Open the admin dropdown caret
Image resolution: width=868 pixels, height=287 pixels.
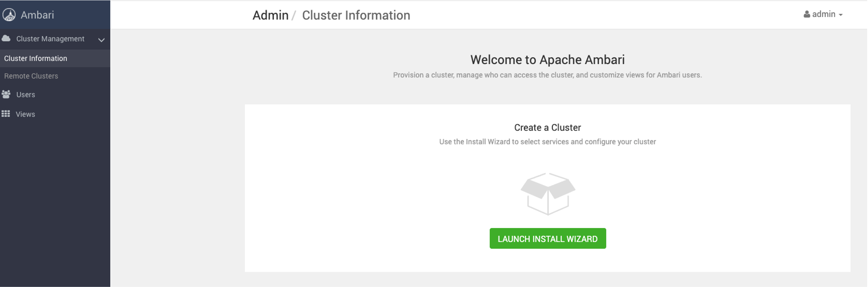coord(841,15)
